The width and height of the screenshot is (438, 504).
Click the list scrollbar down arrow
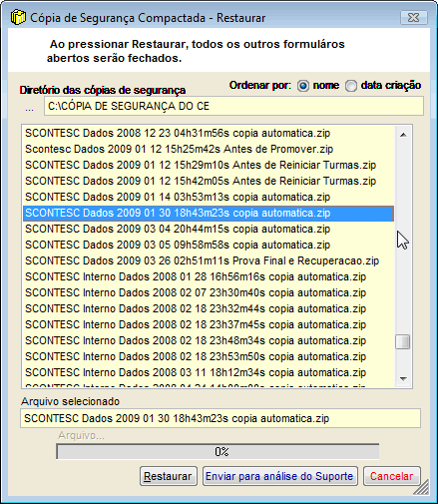403,379
